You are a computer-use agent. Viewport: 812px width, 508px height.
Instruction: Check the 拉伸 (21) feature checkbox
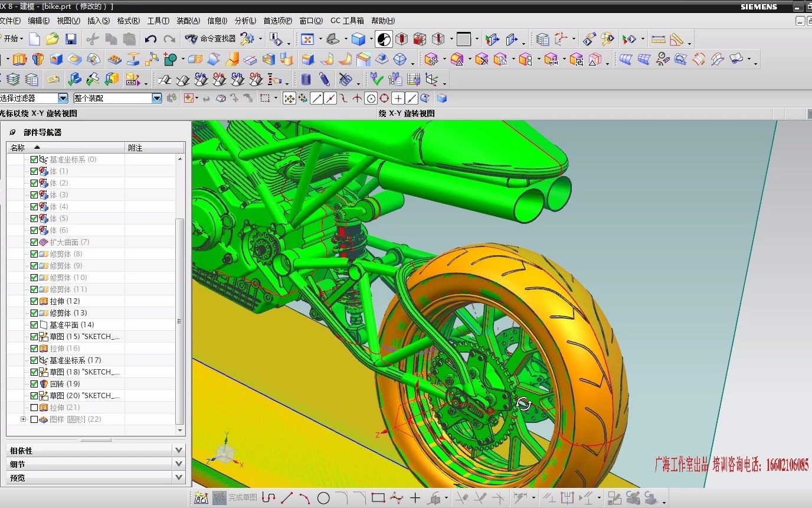coord(34,408)
